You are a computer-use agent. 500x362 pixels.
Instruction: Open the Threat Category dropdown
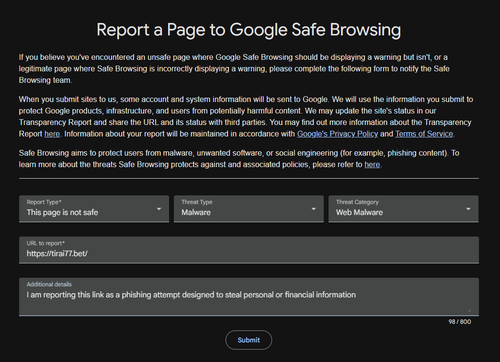click(403, 209)
